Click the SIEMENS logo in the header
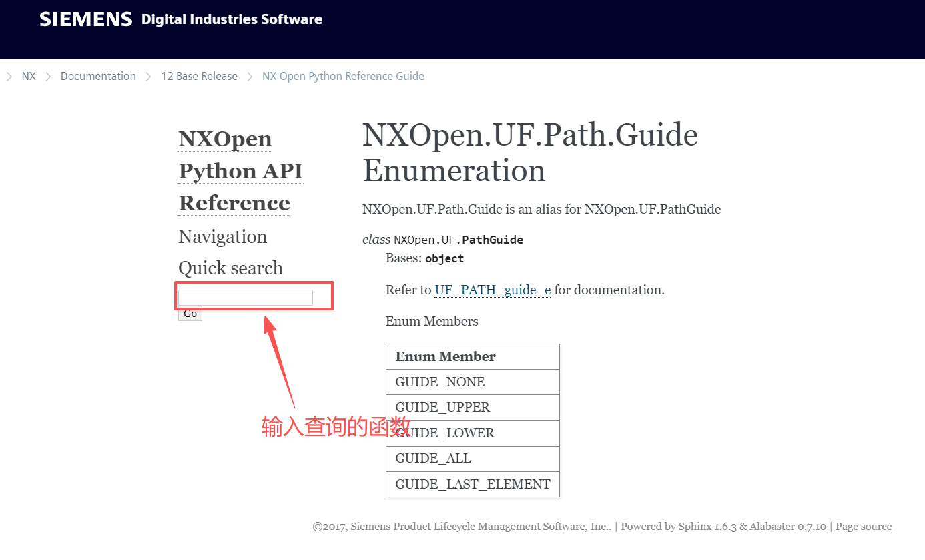Image resolution: width=925 pixels, height=560 pixels. point(85,19)
